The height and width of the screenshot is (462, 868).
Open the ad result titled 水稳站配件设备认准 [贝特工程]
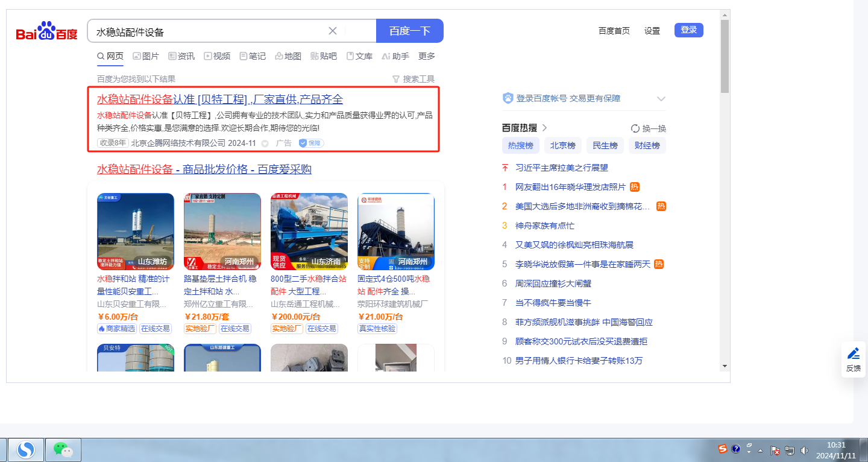(x=220, y=100)
